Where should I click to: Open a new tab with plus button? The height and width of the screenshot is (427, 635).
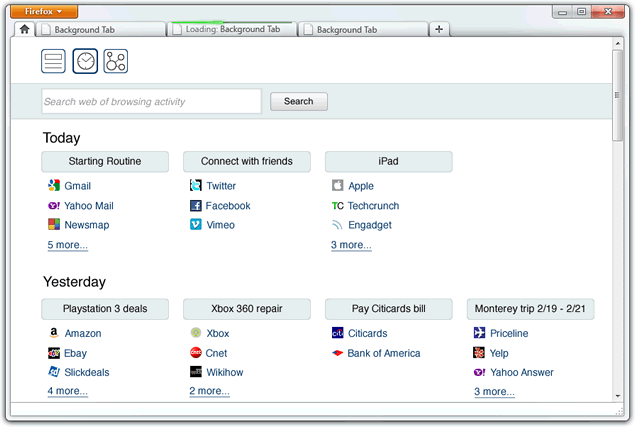(439, 30)
